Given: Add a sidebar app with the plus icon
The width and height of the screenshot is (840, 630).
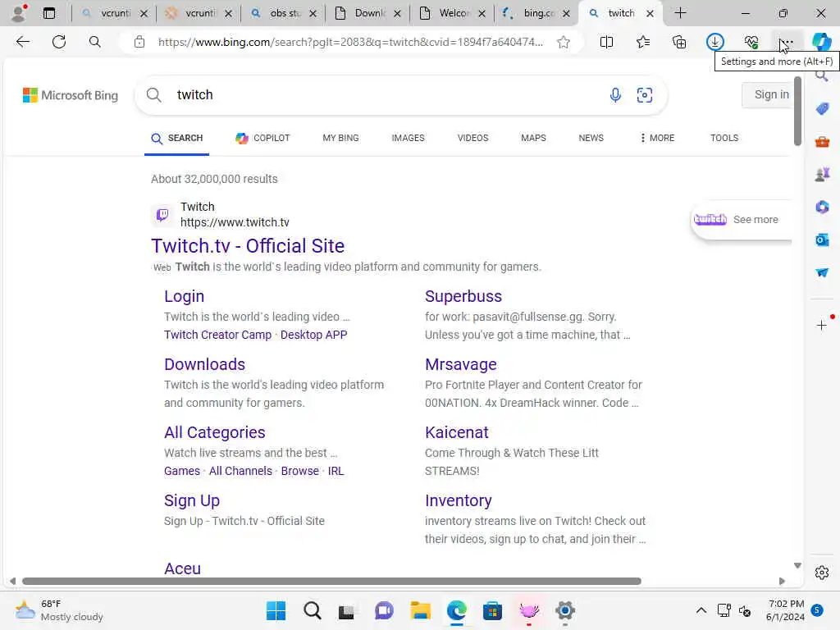Looking at the screenshot, I should click(x=821, y=325).
